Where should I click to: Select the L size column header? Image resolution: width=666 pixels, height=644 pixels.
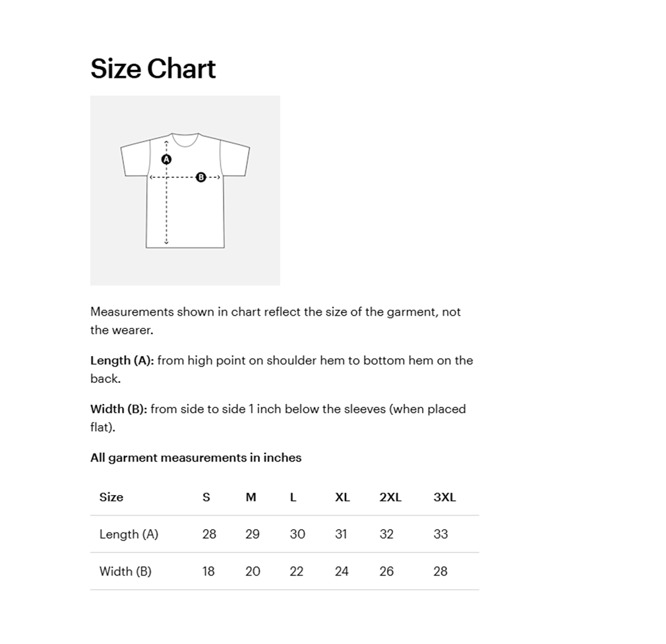point(293,497)
